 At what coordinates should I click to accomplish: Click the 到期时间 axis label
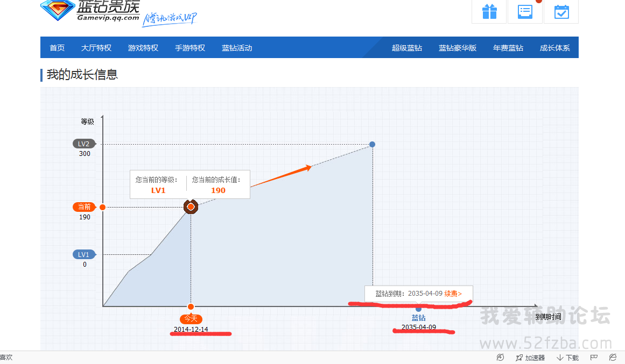[548, 317]
